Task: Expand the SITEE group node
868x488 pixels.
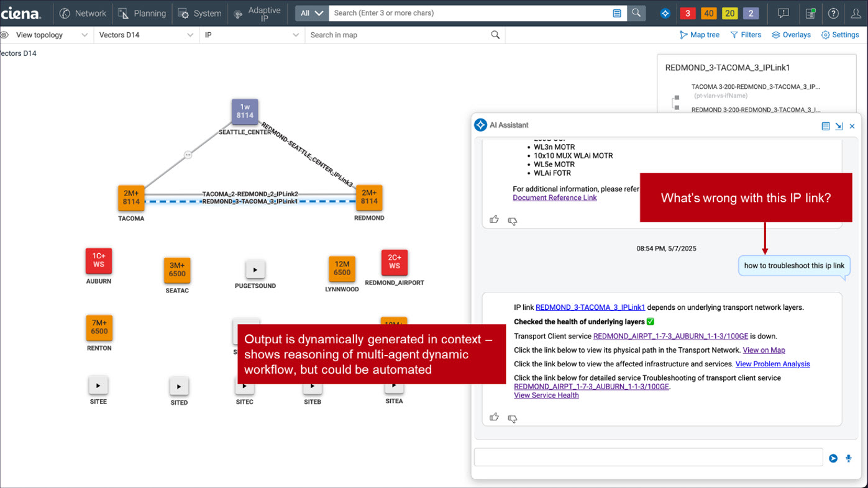Action: pos(98,386)
